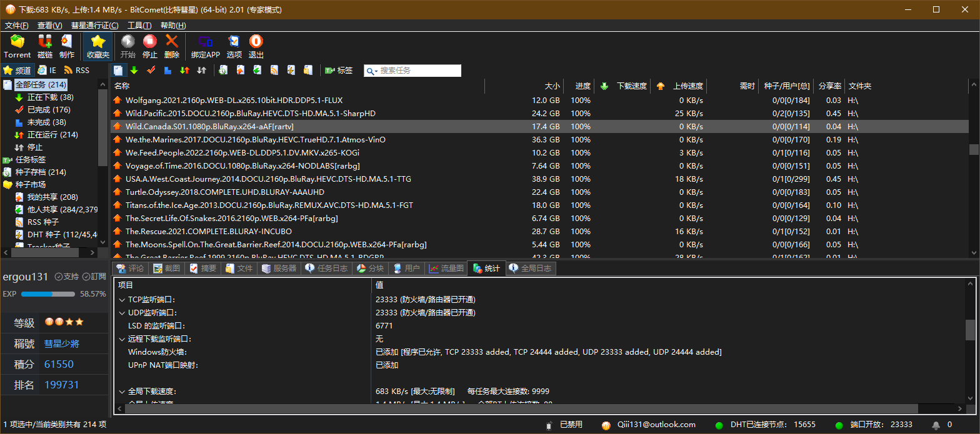This screenshot has height=434, width=980.
Task: Open the 选项 options icon
Action: (x=234, y=47)
